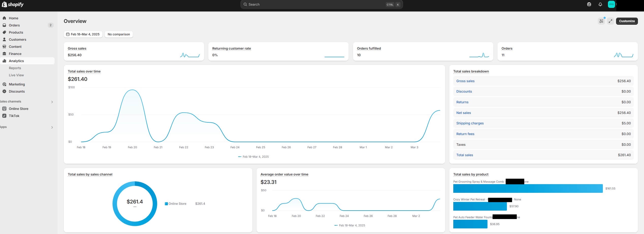Image resolution: width=644 pixels, height=234 pixels.
Task: Click the Online Store icon in sidebar
Action: [x=4, y=109]
